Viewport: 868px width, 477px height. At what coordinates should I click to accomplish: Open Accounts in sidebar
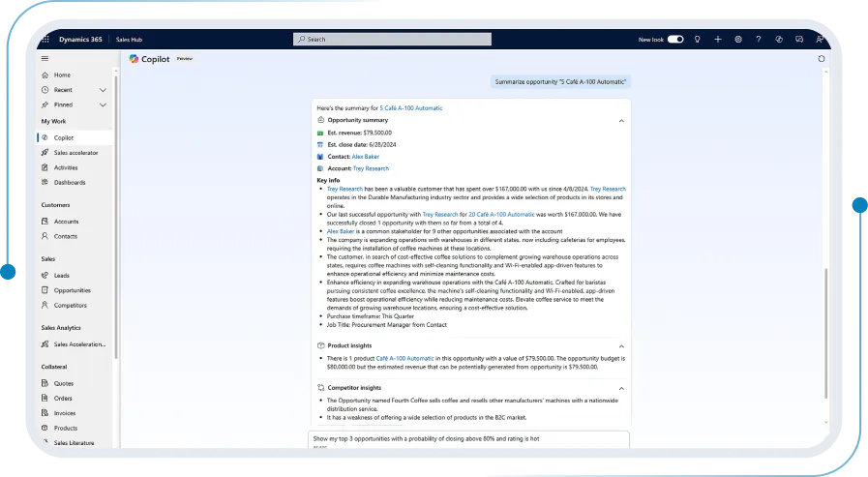[66, 222]
